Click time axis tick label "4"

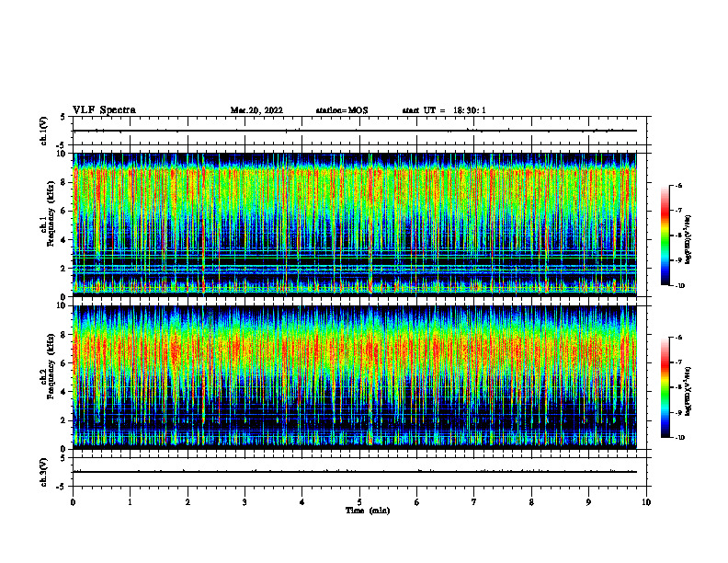(302, 502)
